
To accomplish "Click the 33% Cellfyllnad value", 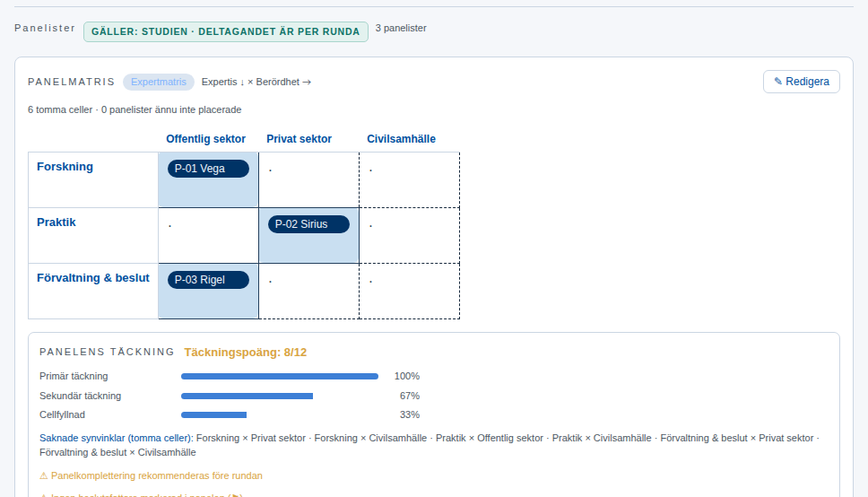I will [x=410, y=415].
